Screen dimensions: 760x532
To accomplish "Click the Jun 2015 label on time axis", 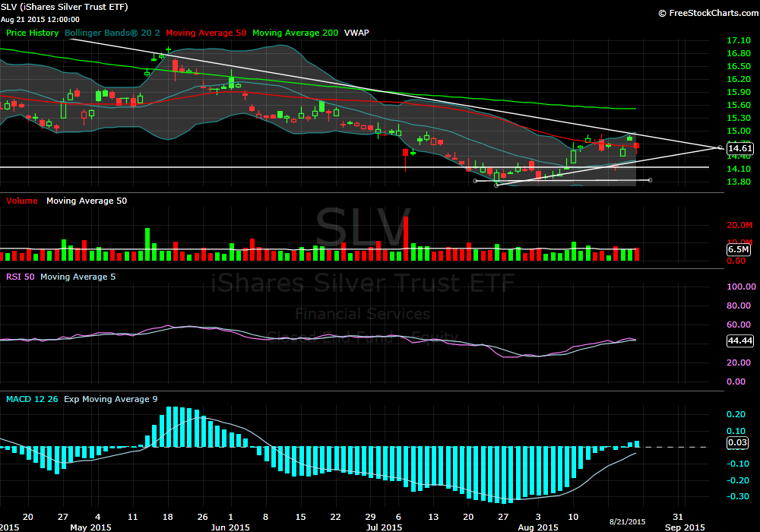I will tap(230, 527).
